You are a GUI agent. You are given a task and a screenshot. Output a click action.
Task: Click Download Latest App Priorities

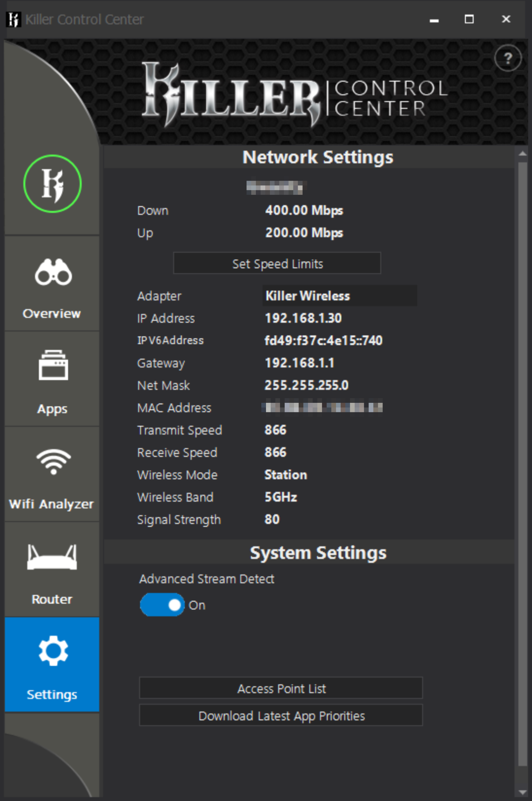click(281, 716)
